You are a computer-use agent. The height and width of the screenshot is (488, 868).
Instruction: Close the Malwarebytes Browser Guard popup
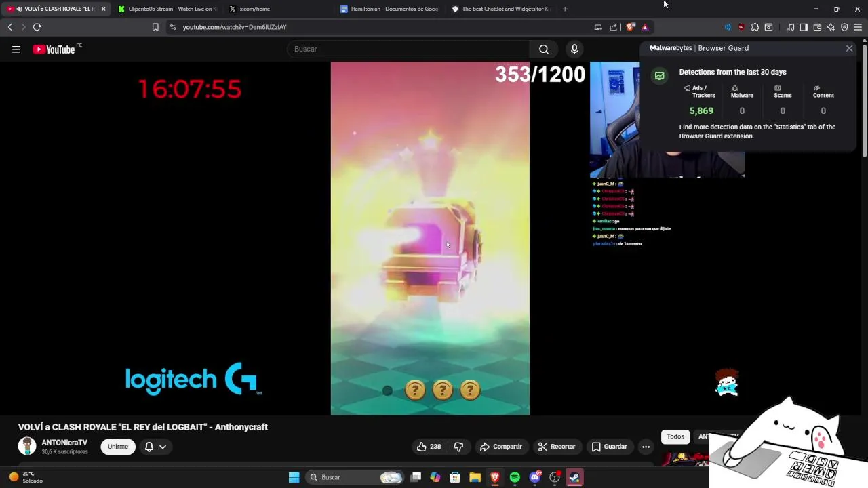(849, 48)
